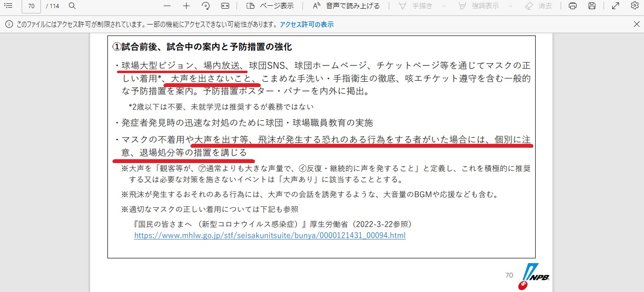Open PDF viewer settings gear

coord(634,6)
